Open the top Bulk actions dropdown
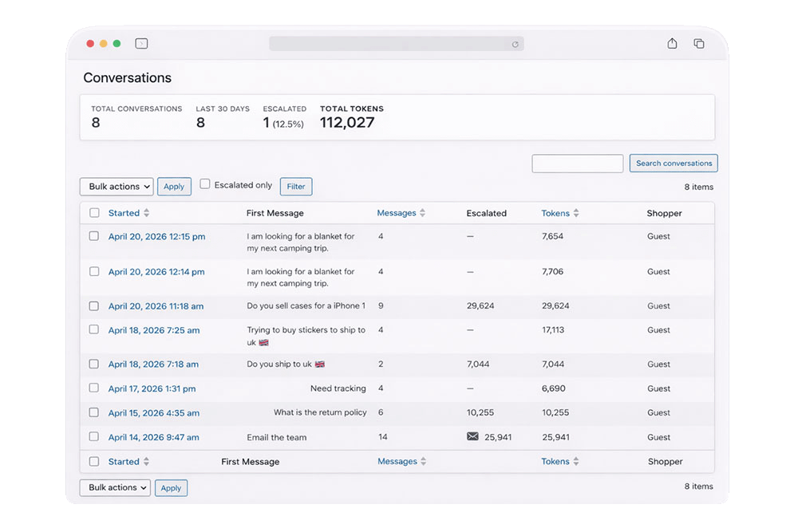This screenshot has width=798, height=532. pyautogui.click(x=117, y=187)
